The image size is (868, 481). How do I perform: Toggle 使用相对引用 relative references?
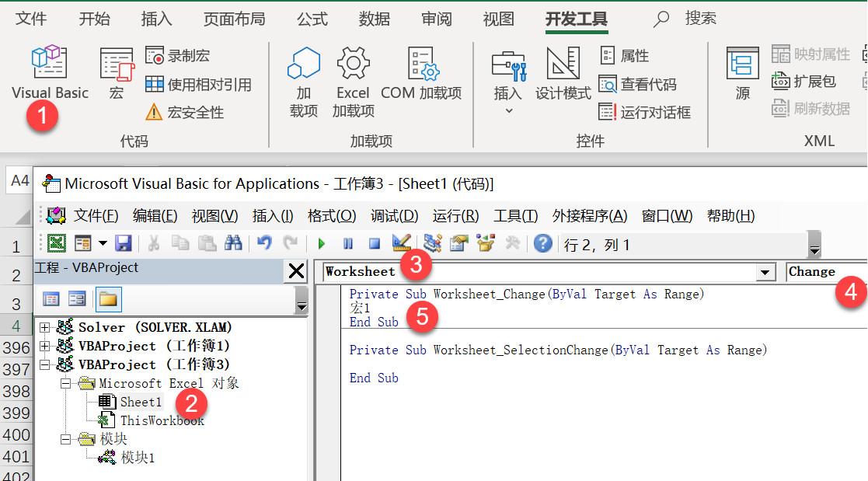click(198, 84)
